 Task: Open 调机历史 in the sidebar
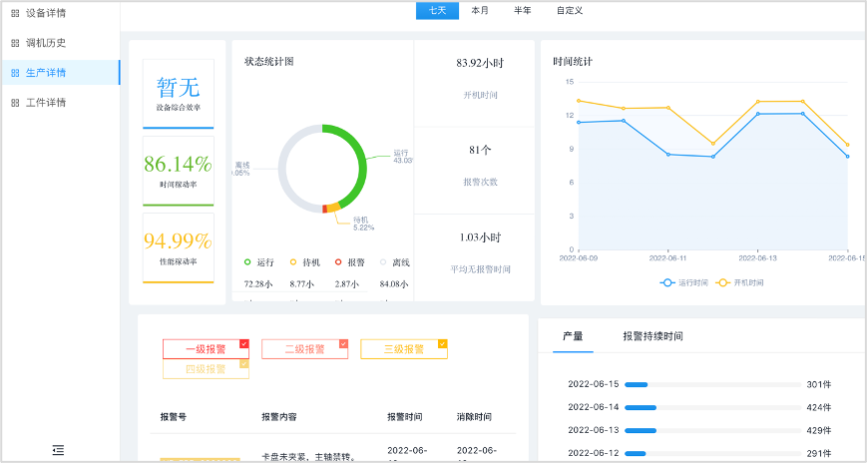point(46,43)
